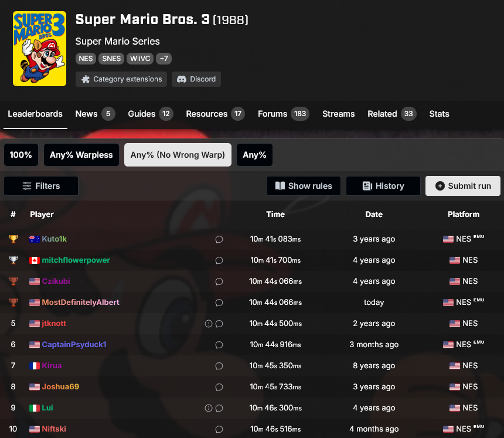Select the 100% category
Screen dimensions: 504x438
click(x=21, y=155)
